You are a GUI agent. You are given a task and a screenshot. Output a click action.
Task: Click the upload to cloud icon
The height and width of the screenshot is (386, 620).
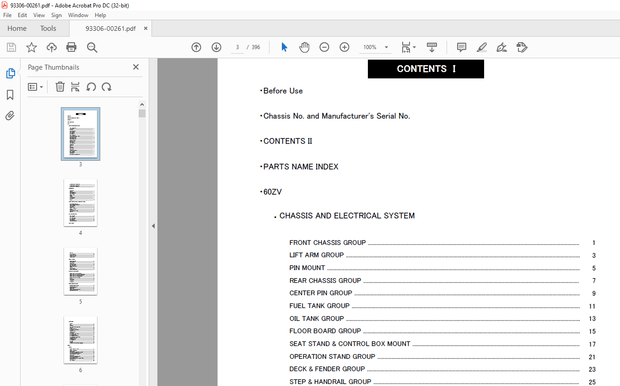pyautogui.click(x=51, y=47)
